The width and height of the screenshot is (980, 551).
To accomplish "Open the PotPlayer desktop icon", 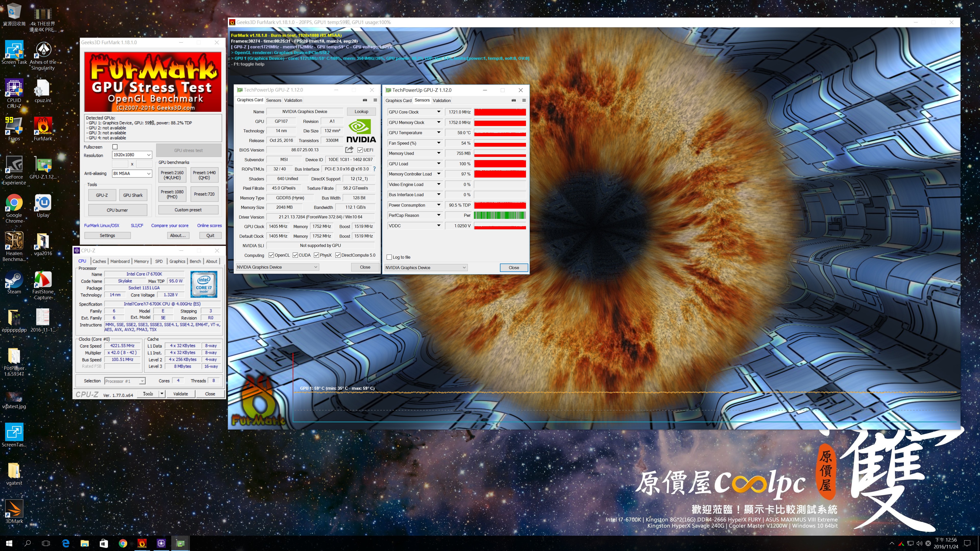I will (x=14, y=362).
